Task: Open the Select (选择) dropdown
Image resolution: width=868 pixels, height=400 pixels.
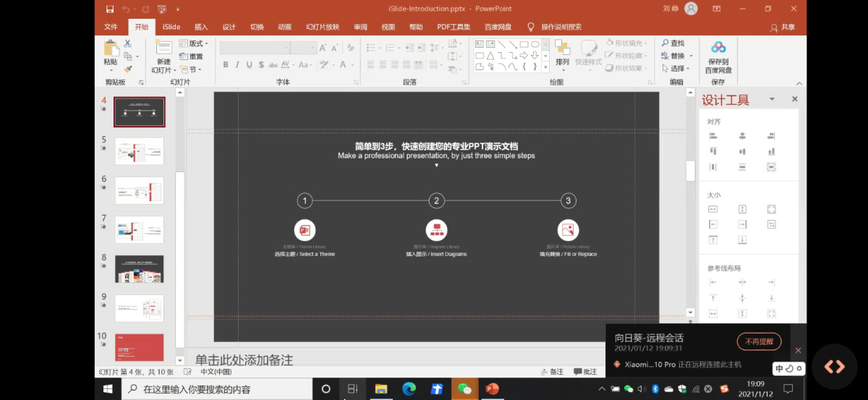Action: point(674,69)
